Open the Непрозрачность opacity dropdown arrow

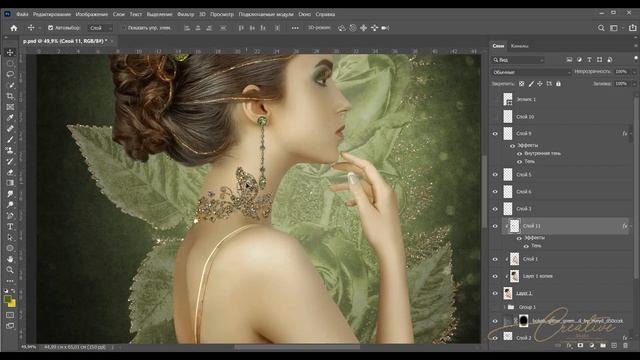pos(634,72)
